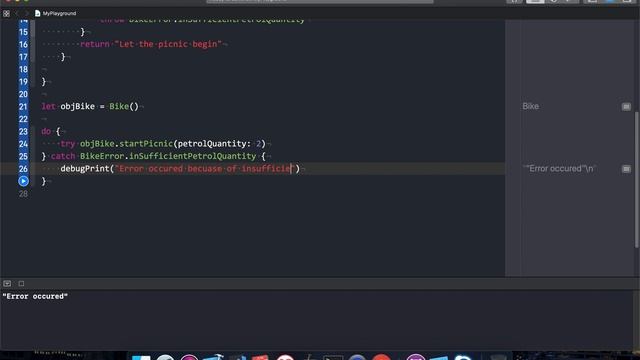
Task: Click "startPicnic" method call
Action: pyautogui.click(x=146, y=144)
